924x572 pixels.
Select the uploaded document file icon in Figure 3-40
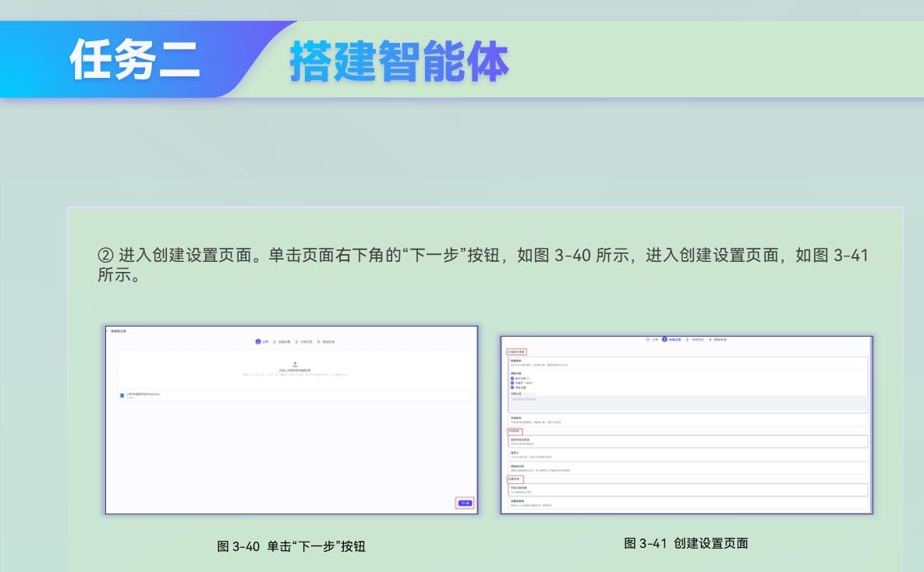coord(122,395)
